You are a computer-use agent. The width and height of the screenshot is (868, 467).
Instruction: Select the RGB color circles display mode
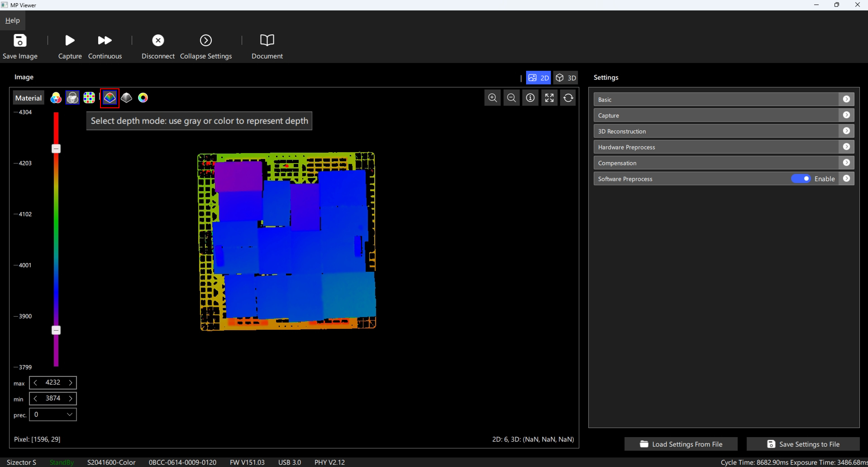tap(56, 98)
